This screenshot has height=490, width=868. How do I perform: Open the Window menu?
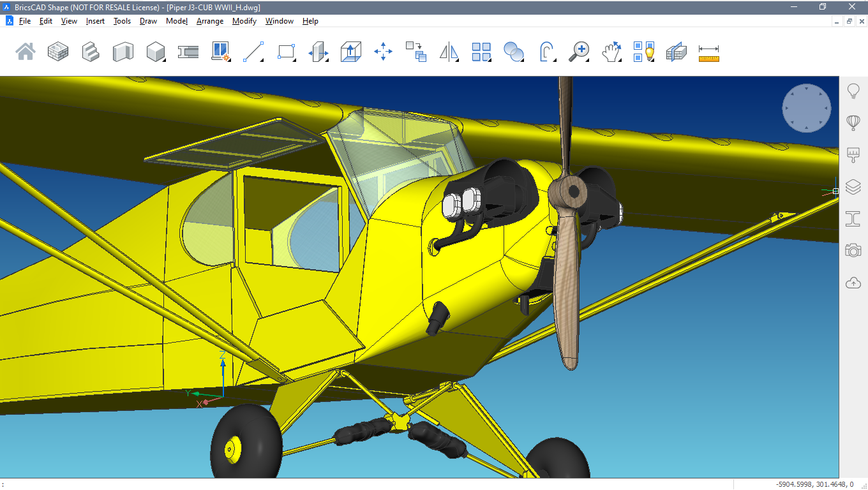[280, 21]
